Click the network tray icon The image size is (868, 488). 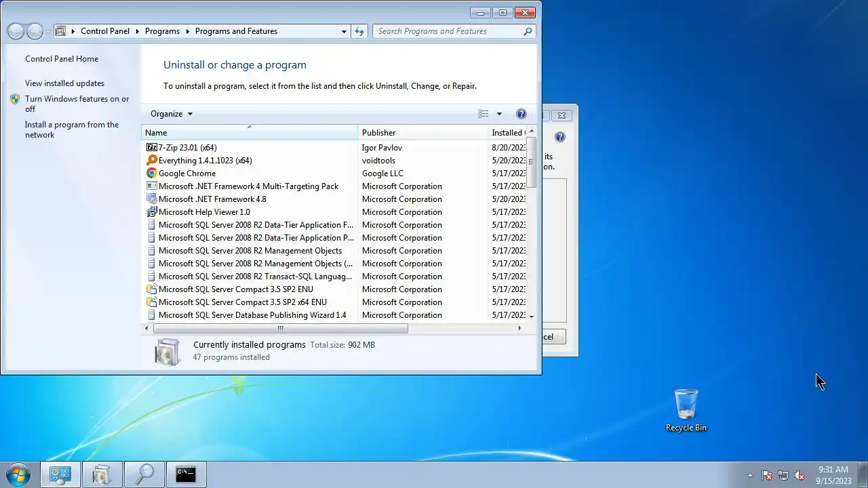click(x=783, y=475)
